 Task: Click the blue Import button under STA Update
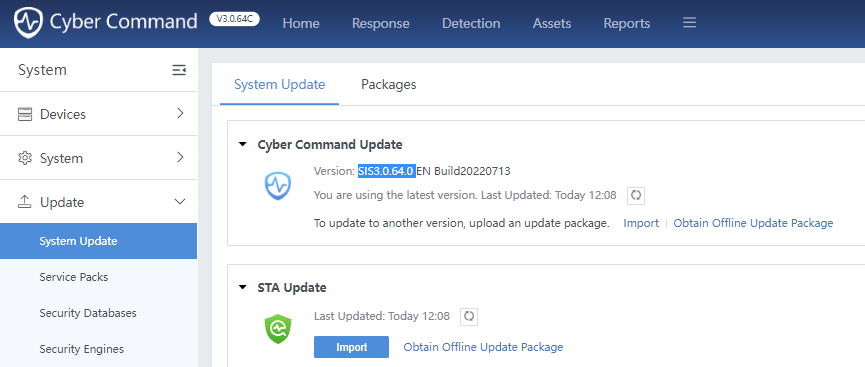tap(351, 347)
